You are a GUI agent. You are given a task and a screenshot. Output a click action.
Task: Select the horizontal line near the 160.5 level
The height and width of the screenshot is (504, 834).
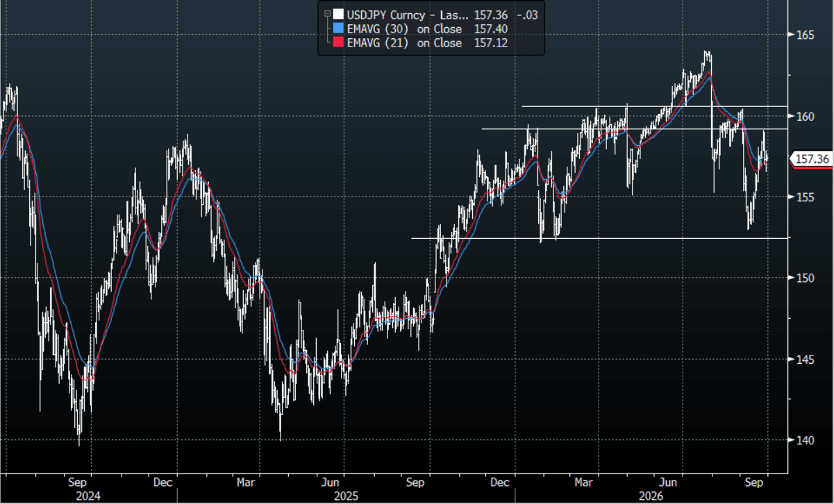coord(655,106)
